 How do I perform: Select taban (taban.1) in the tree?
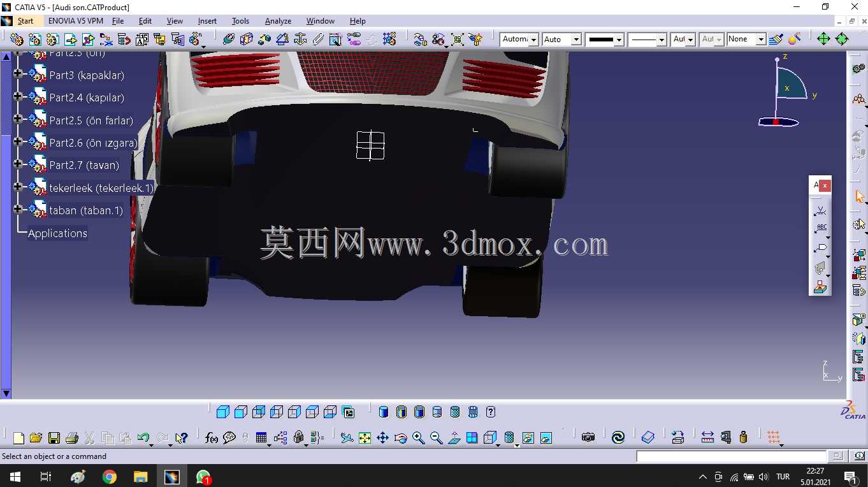coord(86,210)
